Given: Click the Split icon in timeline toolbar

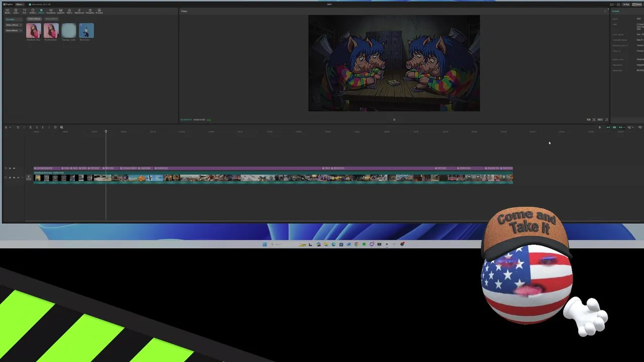Looking at the screenshot, I should click(30, 127).
